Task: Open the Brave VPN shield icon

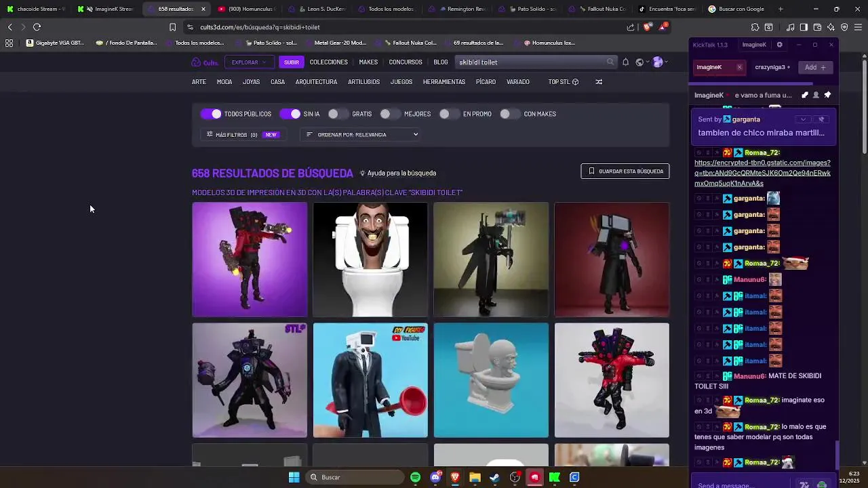Action: pyautogui.click(x=844, y=27)
